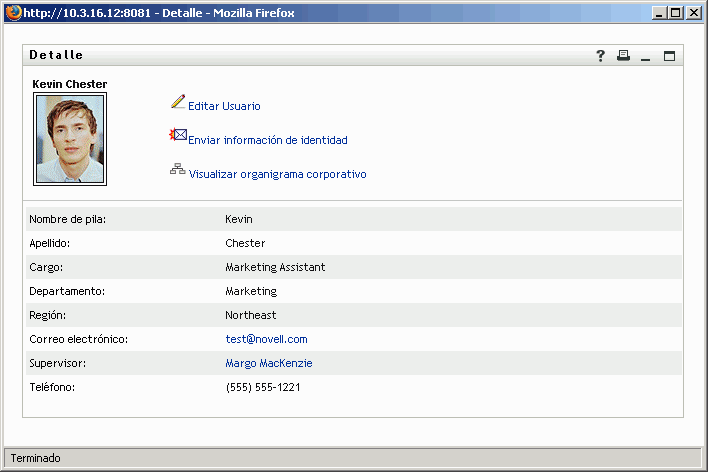
Task: Click the org chart icon
Action: click(178, 170)
